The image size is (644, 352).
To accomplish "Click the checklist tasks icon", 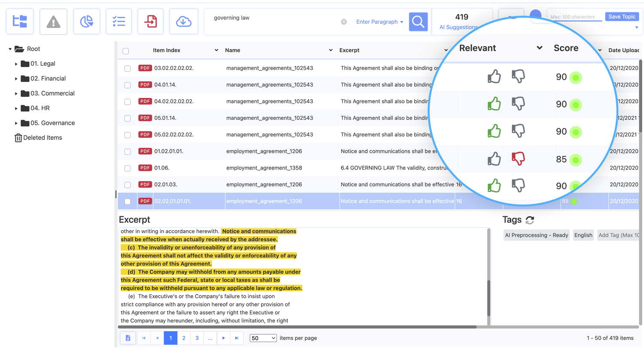I will pos(118,21).
